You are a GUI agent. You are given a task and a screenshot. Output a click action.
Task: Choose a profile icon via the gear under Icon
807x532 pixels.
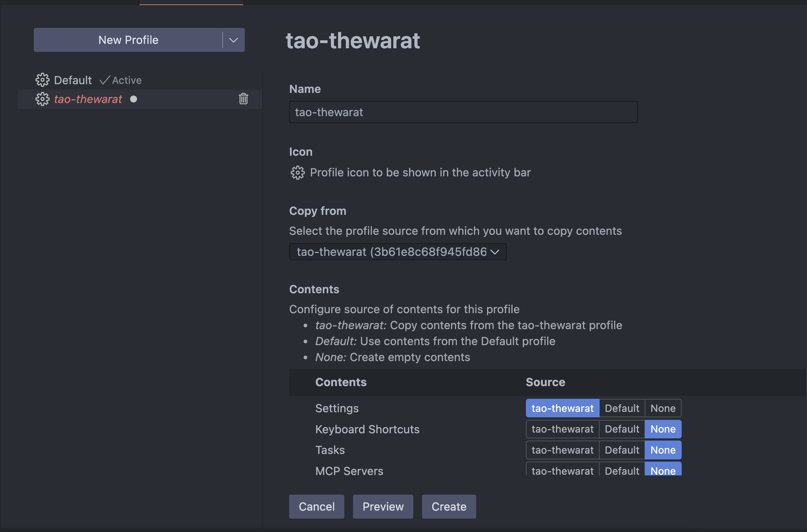297,173
